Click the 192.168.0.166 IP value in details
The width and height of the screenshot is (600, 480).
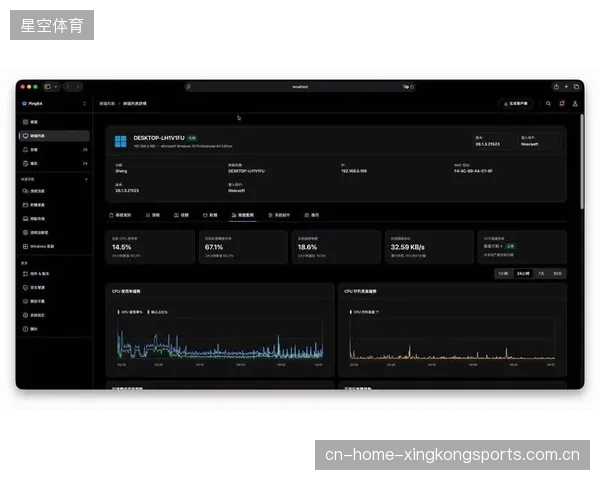pos(354,171)
